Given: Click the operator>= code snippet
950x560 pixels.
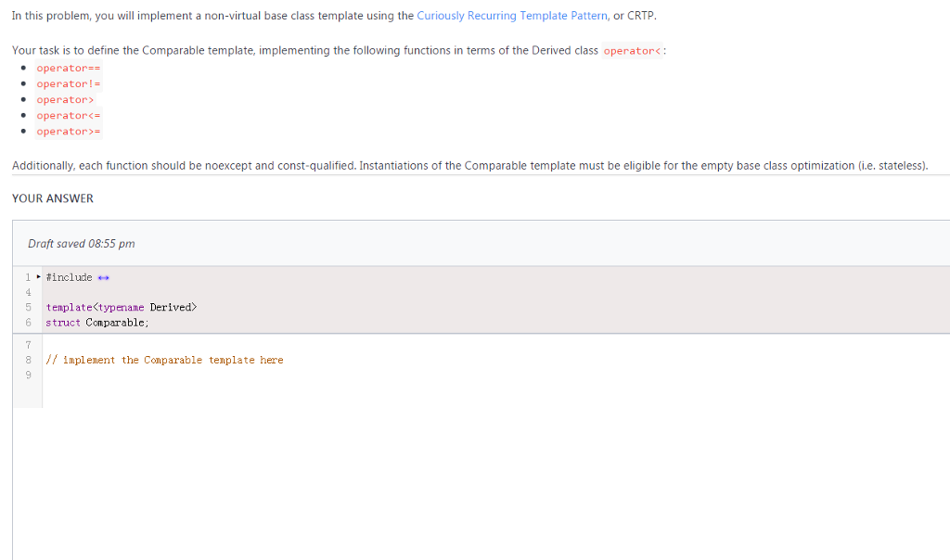Looking at the screenshot, I should coord(69,131).
